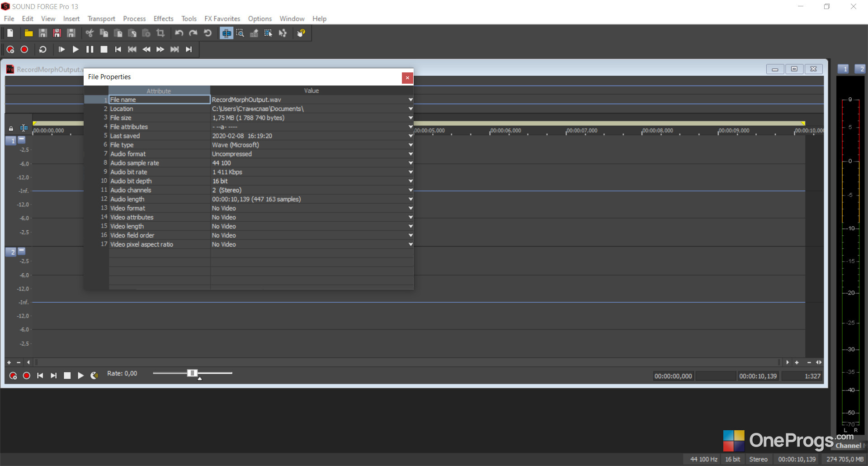Screen dimensions: 868x466
Task: Click the playback Rate slider handle
Action: 192,373
